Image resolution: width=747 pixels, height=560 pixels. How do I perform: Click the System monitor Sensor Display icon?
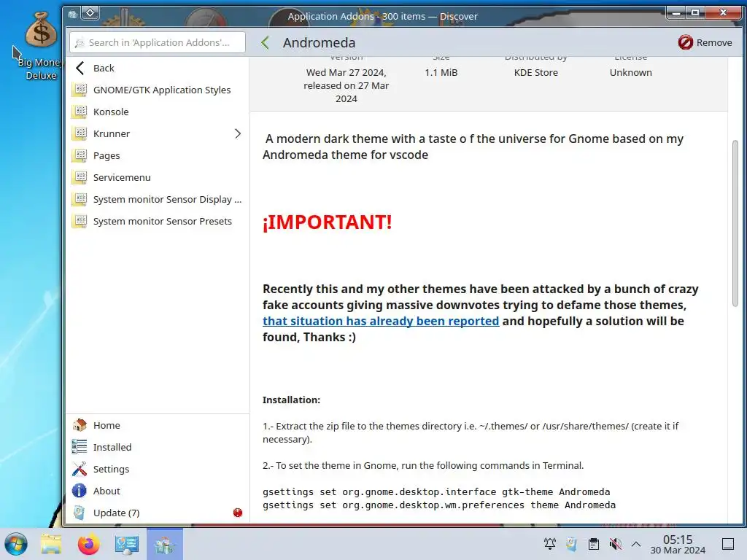pos(80,199)
